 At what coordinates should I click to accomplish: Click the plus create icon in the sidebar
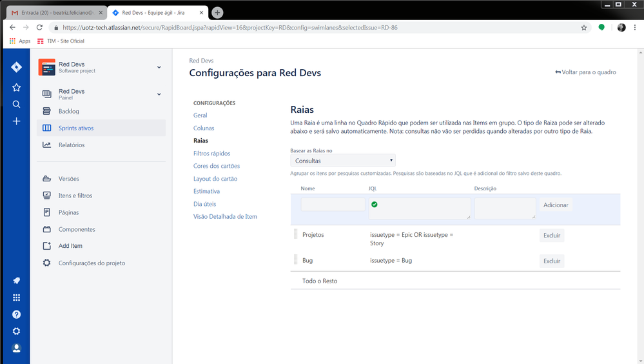coord(16,121)
